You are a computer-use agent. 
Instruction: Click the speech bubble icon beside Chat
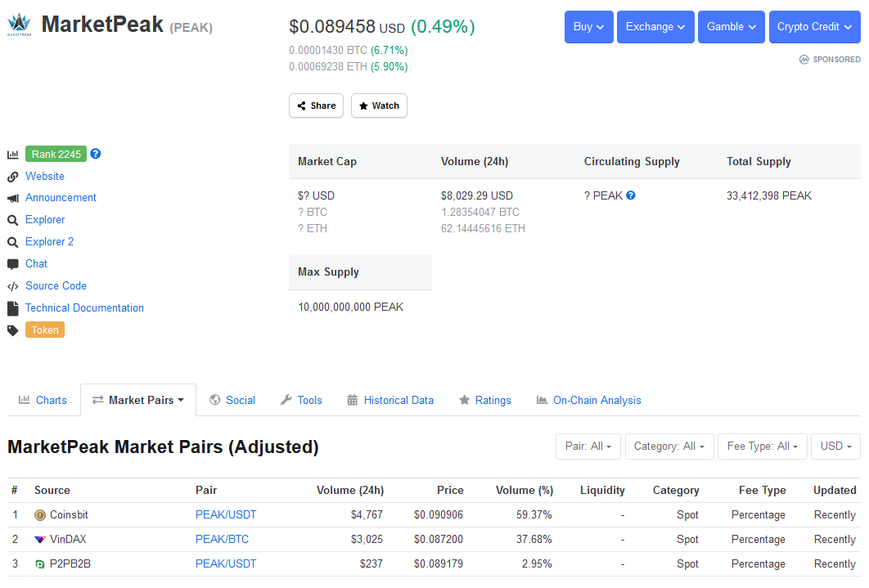(13, 264)
